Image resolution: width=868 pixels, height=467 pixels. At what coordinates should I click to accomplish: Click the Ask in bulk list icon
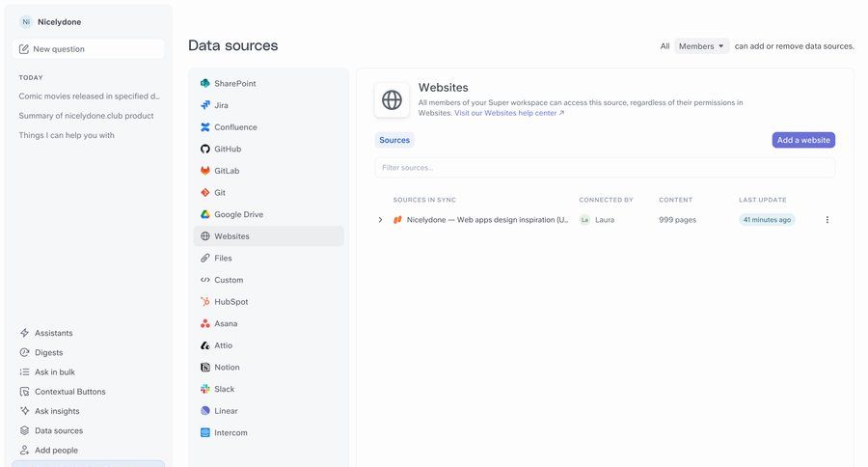(x=24, y=371)
